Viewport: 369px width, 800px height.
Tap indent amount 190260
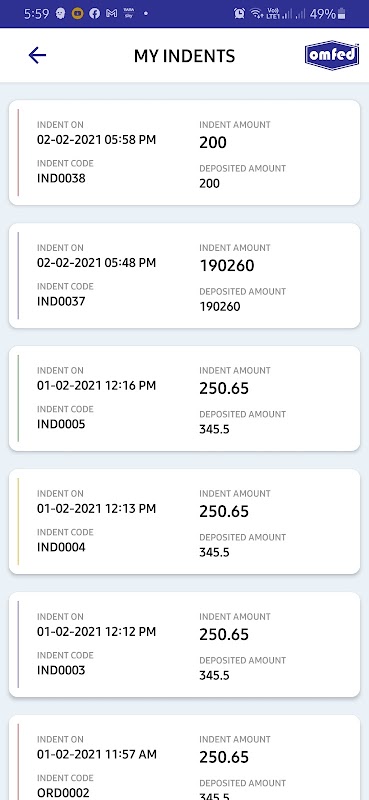pos(227,265)
